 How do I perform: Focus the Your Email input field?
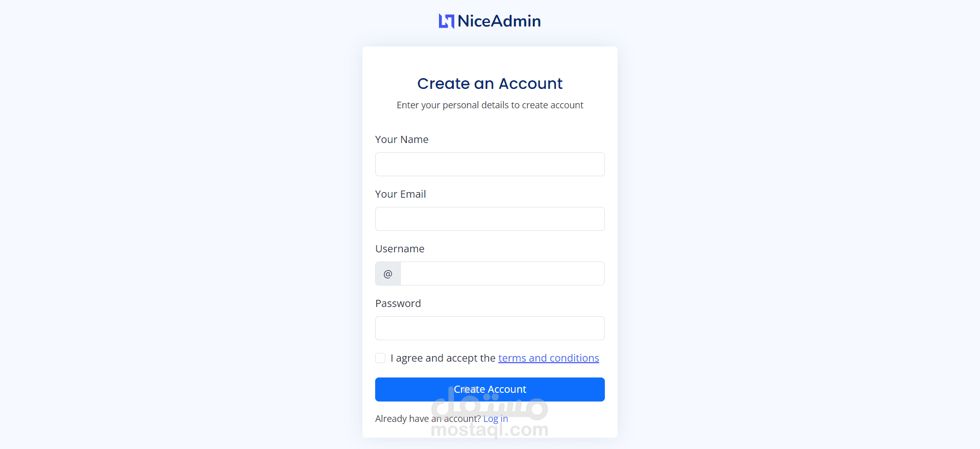click(x=490, y=219)
